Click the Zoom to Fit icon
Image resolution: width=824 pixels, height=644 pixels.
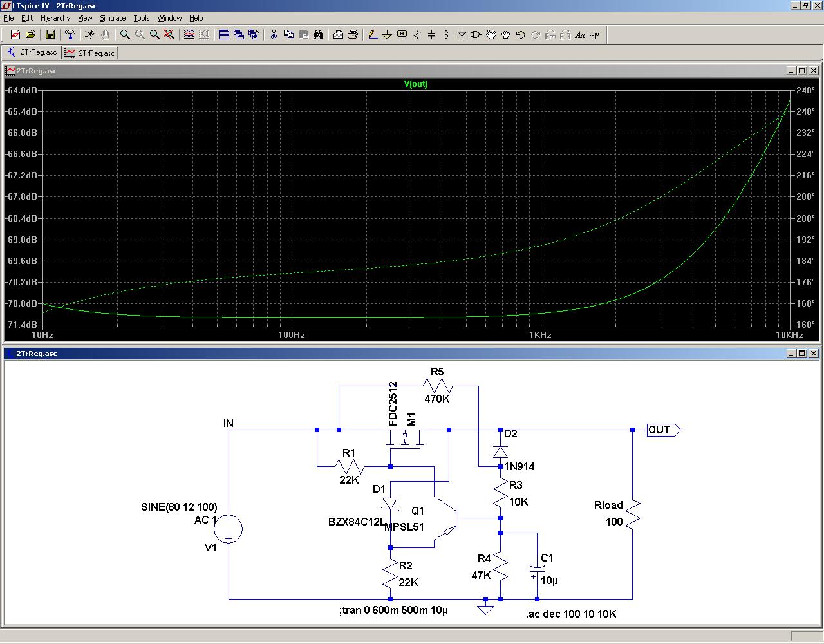tap(169, 35)
